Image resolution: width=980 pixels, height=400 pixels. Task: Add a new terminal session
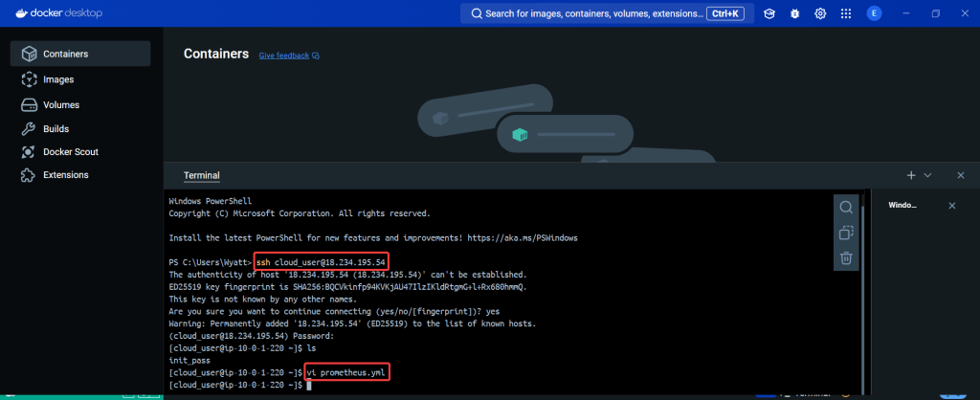(911, 176)
